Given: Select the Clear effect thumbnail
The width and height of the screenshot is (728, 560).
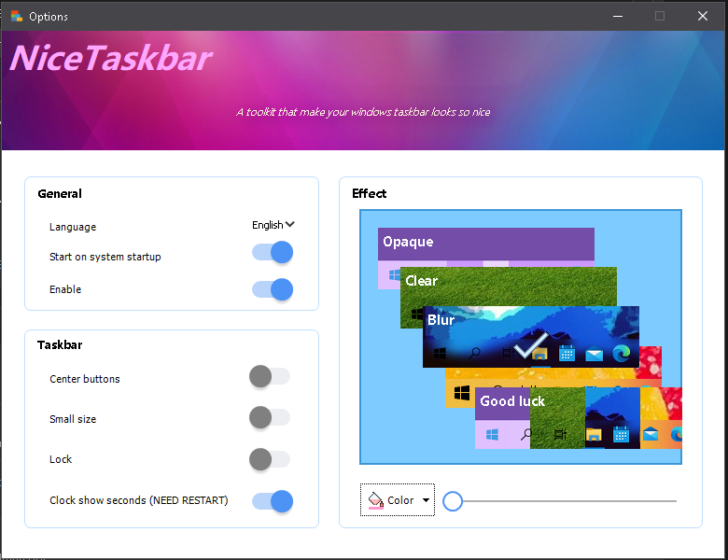Looking at the screenshot, I should (x=509, y=286).
